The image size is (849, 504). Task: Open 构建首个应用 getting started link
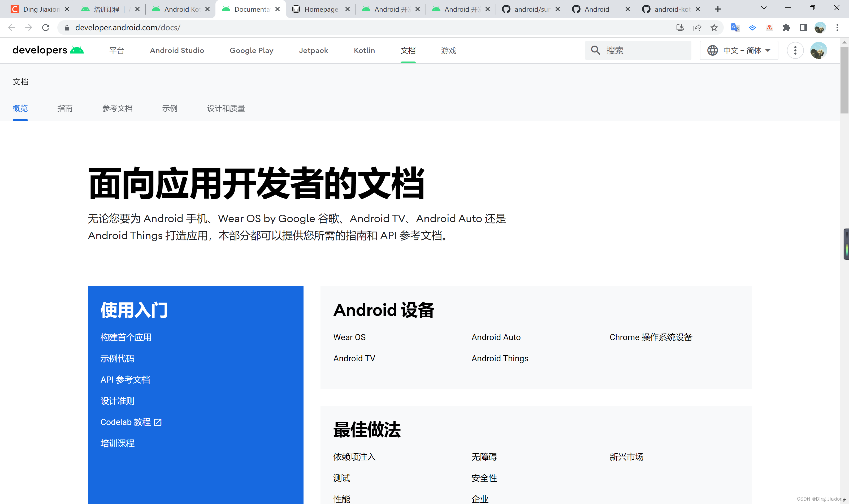click(x=126, y=337)
